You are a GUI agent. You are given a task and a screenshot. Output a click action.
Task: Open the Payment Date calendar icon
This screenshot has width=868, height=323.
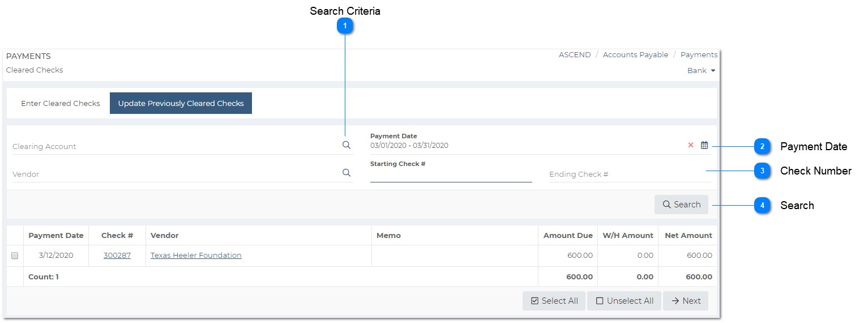click(704, 145)
